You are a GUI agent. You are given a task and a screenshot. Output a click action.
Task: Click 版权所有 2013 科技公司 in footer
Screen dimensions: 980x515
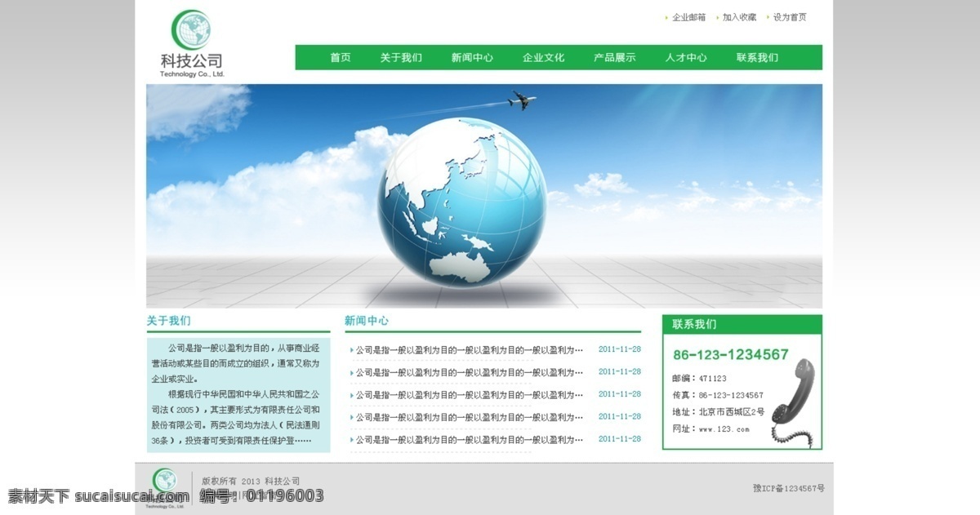(x=251, y=481)
